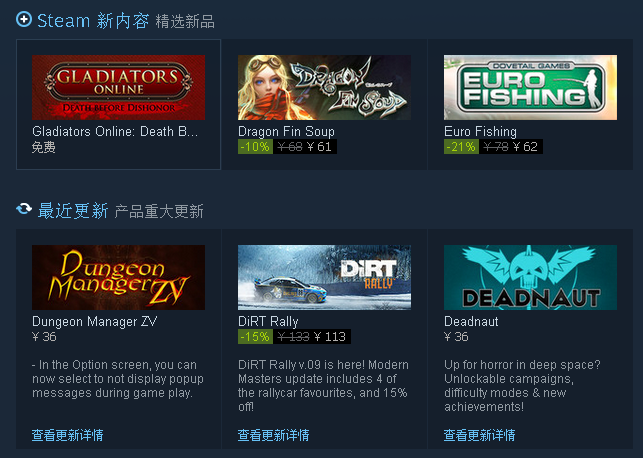643x458 pixels.
Task: Click the refresh arrows icon beside 最近更新
Action: click(24, 209)
